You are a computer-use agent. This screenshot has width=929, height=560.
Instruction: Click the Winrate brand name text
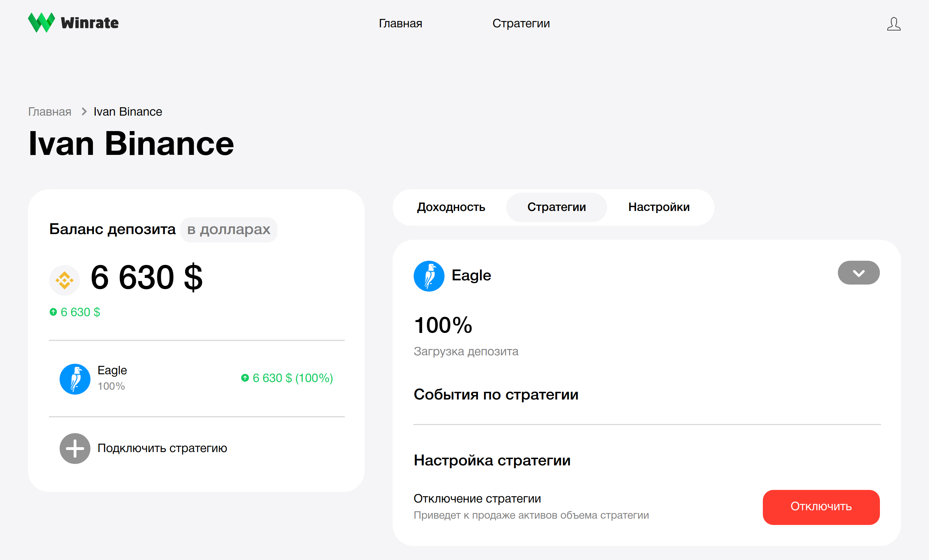(90, 23)
